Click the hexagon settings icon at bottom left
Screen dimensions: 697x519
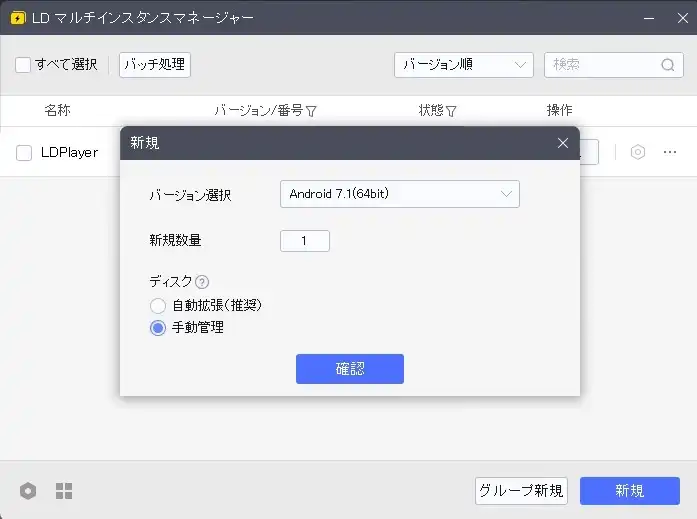click(x=28, y=491)
